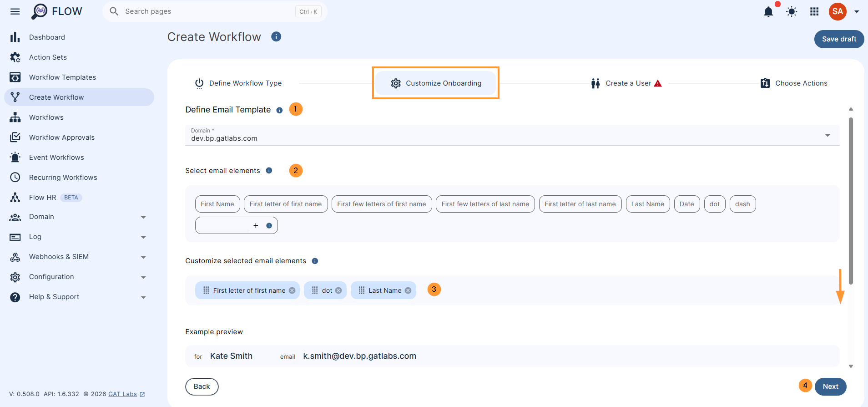Toggle light/dark theme sun icon
868x407 pixels.
[x=792, y=11]
